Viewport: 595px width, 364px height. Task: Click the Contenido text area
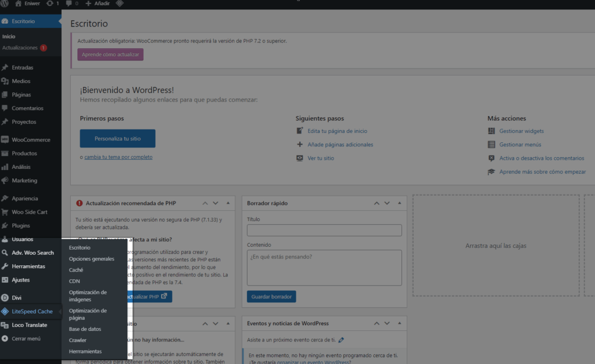[324, 268]
